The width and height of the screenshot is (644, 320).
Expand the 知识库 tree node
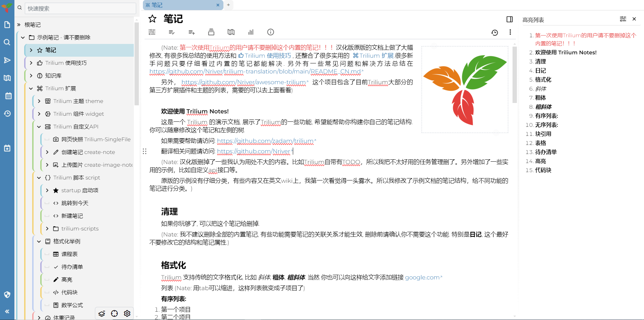(x=31, y=76)
